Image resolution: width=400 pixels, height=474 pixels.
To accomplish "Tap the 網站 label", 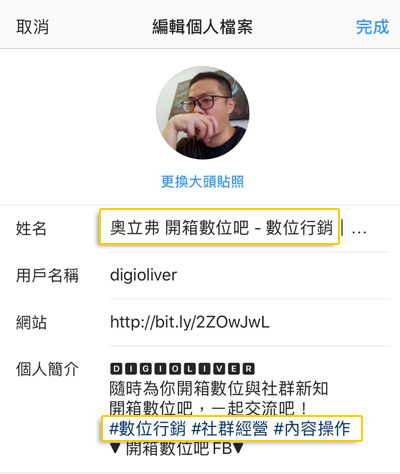I will tap(31, 323).
